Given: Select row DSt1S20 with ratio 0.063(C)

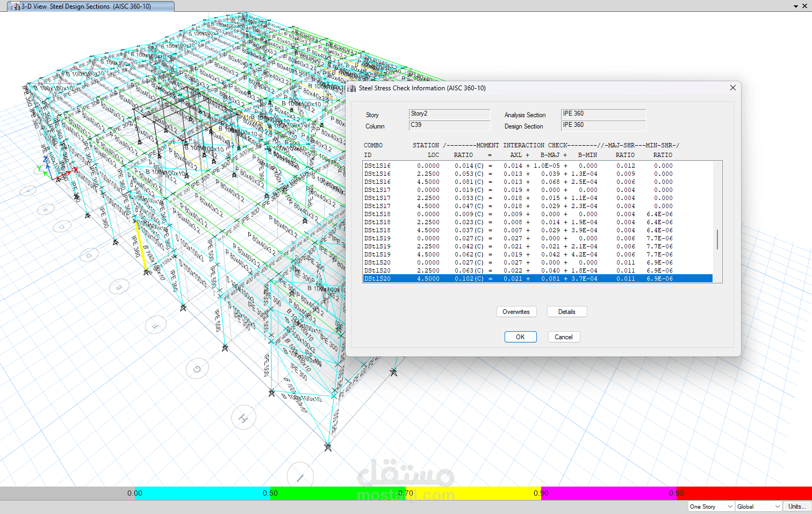Looking at the screenshot, I should coord(538,270).
